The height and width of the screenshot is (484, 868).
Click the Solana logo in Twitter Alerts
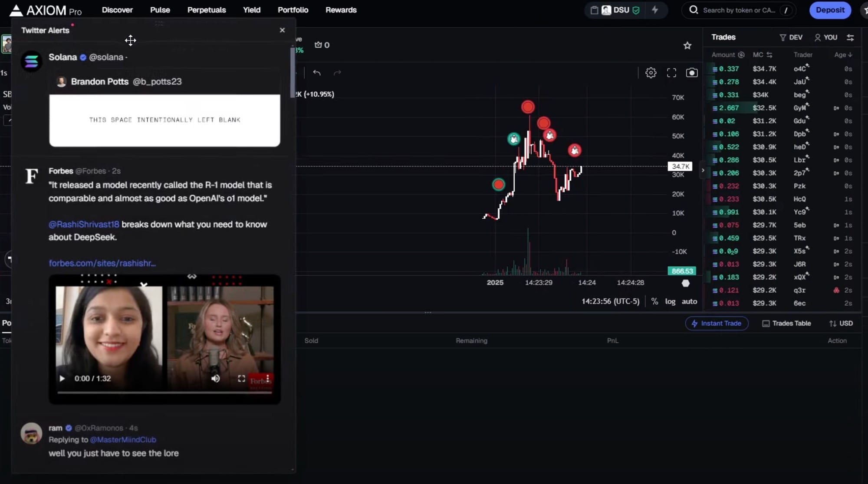[x=31, y=61]
